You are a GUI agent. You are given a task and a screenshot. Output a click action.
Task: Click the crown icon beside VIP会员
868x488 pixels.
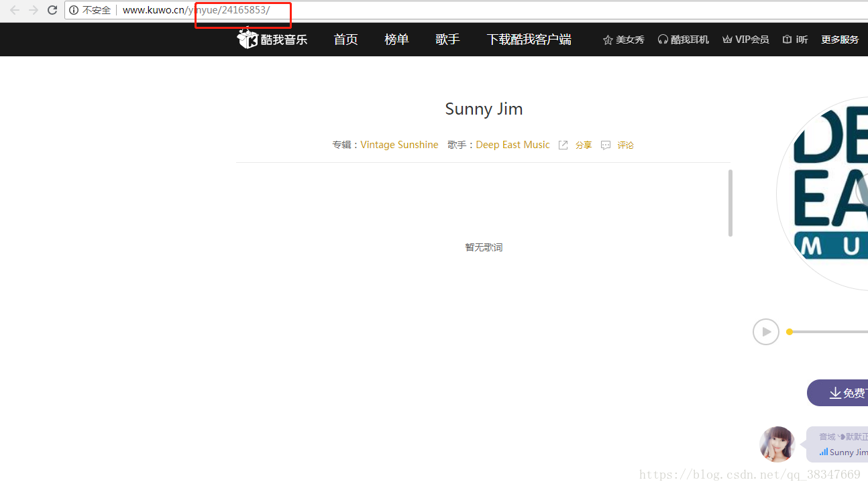pos(727,40)
